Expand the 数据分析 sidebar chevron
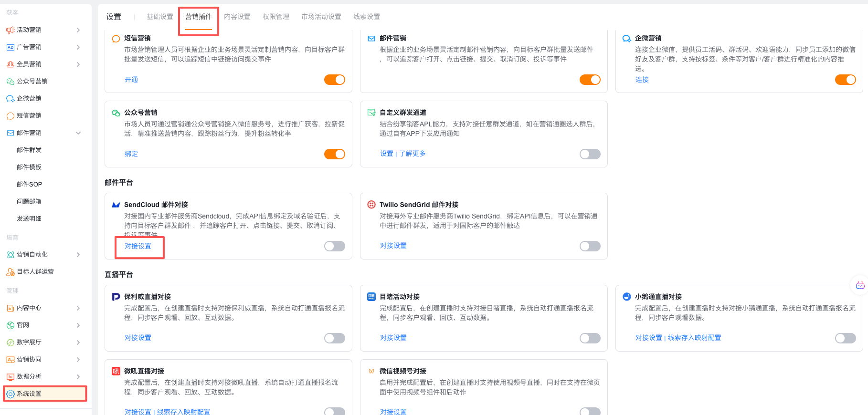Viewport: 868px width, 415px height. tap(78, 377)
